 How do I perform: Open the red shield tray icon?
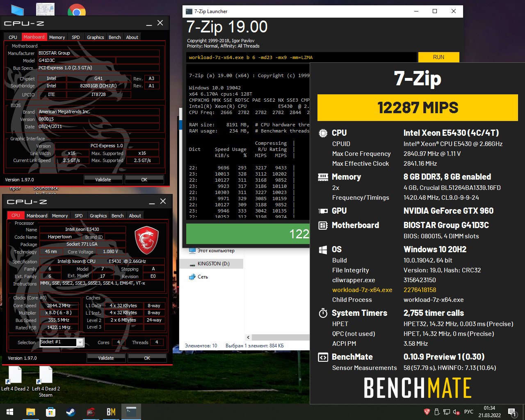pos(427,412)
